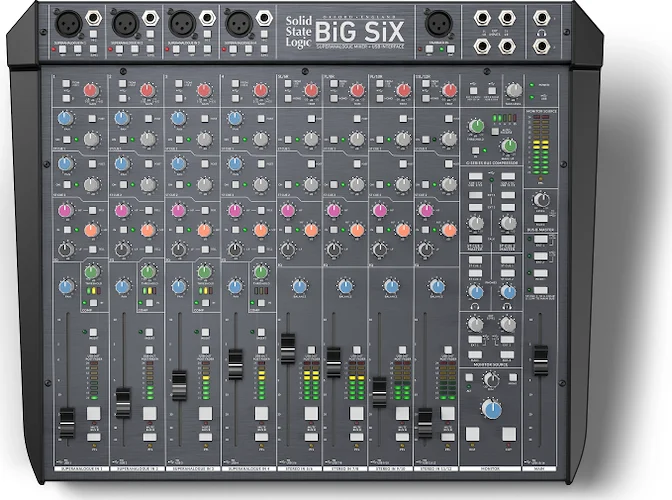The image size is (672, 500).
Task: Click the left headphone level blue knob
Action: 476,292
